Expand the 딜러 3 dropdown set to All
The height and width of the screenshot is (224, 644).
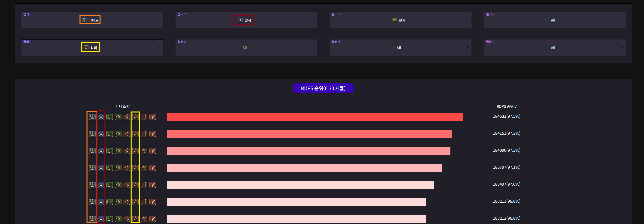(400, 48)
